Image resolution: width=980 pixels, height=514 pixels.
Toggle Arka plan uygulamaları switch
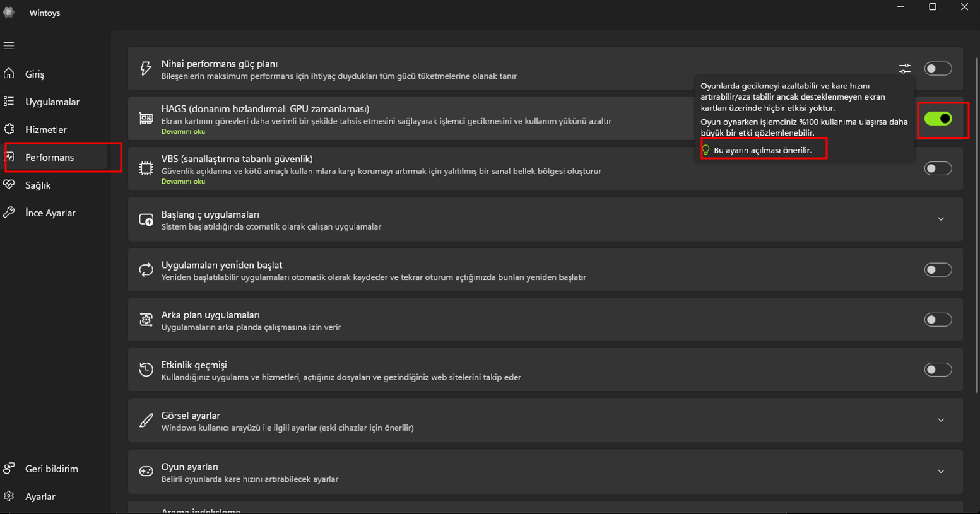[938, 320]
